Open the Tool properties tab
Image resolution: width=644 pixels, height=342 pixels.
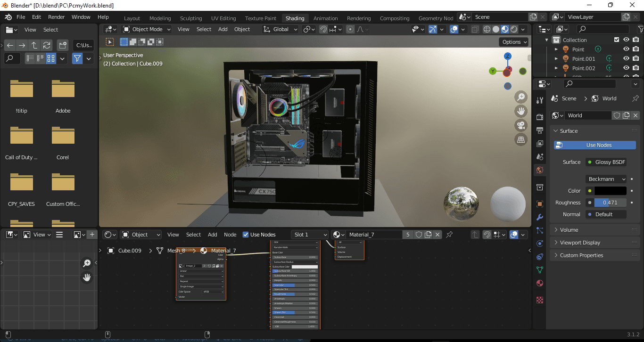(540, 101)
